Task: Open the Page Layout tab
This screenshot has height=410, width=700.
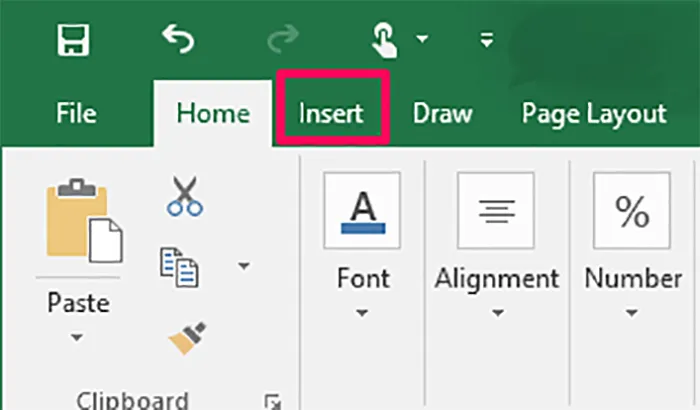Action: coord(593,113)
